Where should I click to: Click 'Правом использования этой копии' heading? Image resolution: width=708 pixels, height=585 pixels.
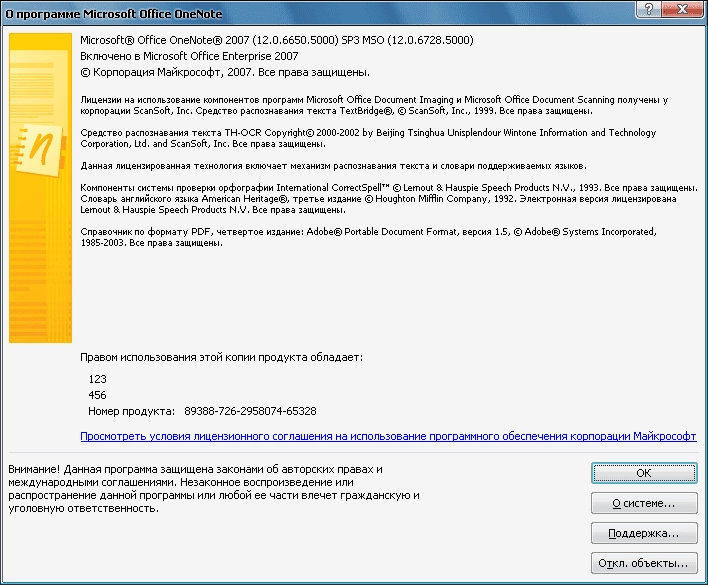click(221, 358)
